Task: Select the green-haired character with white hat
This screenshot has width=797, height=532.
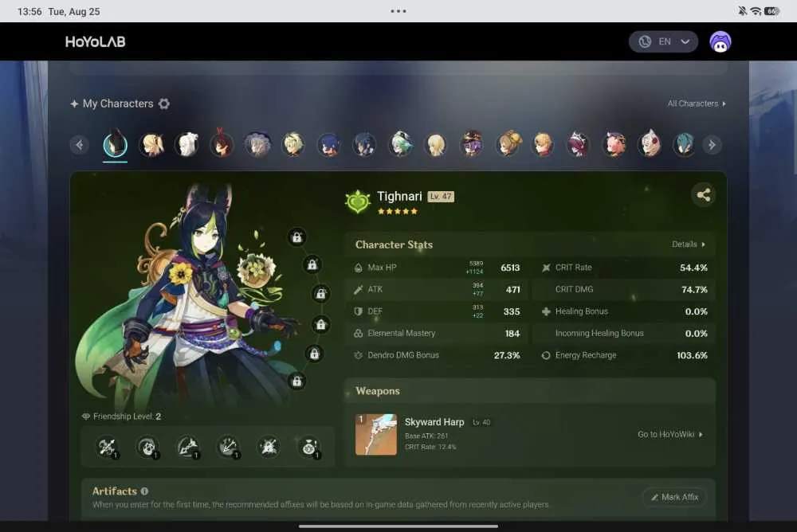Action: (401, 144)
